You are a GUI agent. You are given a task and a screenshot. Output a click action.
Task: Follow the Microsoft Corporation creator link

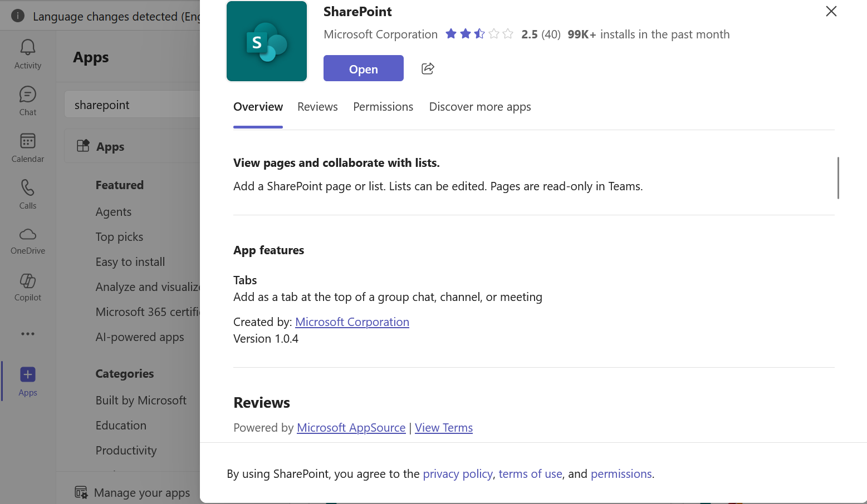352,322
